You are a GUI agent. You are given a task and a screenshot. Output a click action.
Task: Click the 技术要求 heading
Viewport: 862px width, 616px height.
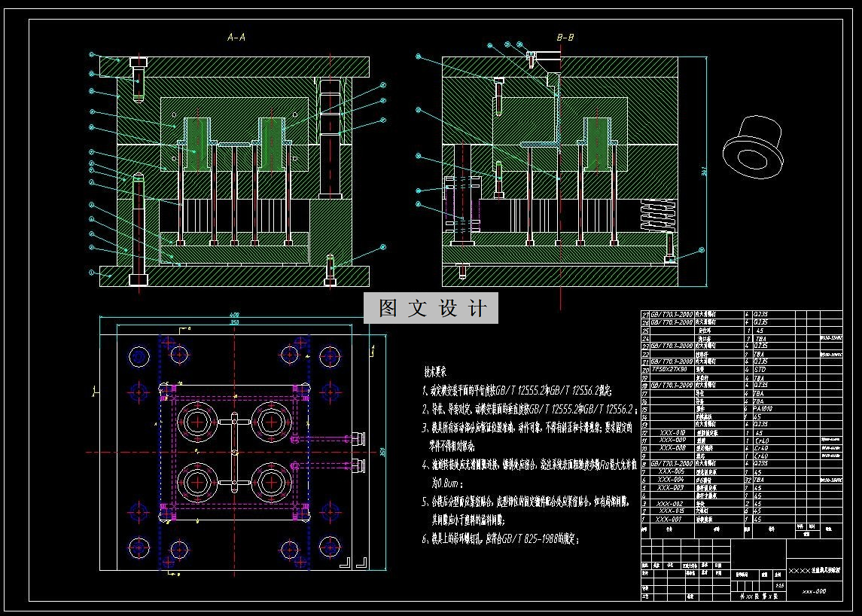[x=435, y=372]
